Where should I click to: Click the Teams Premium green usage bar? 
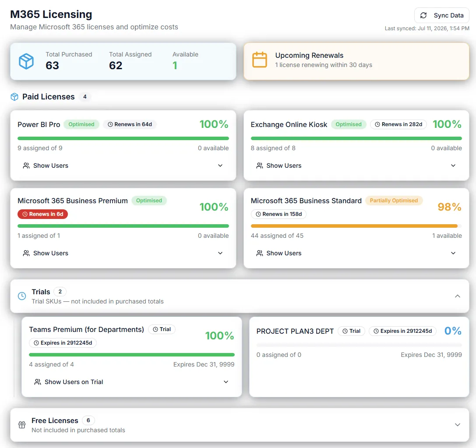[x=132, y=355]
